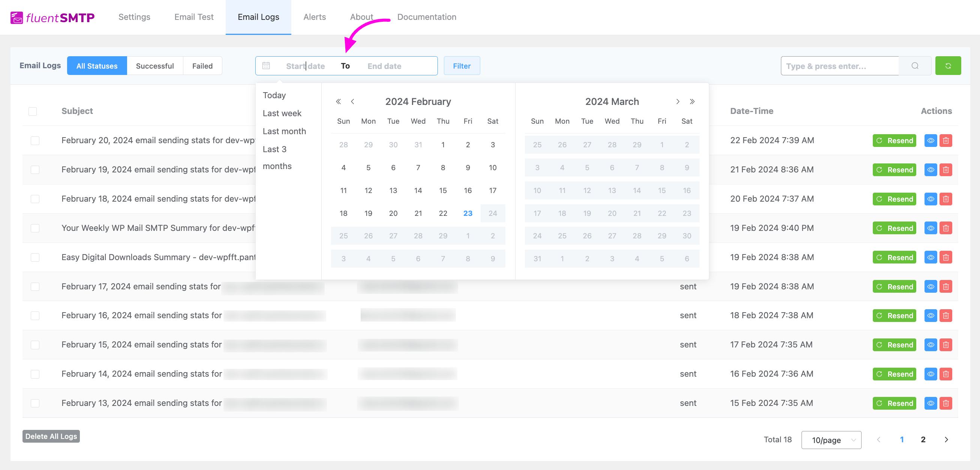
Task: Delete the 16 Feb 2024 7:36 AM log
Action: (x=946, y=374)
